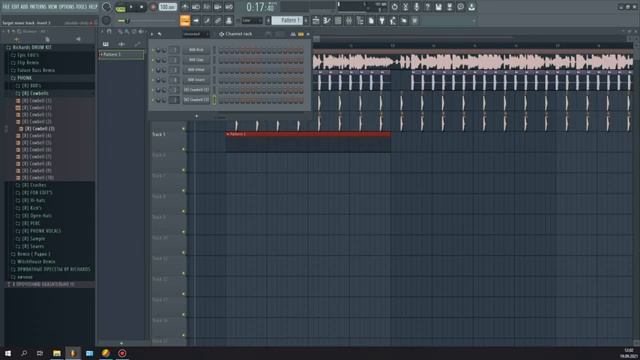Viewport: 640px width, 360px height.
Task: Adjust the 808 HiHat channel volume knob
Action: click(164, 70)
